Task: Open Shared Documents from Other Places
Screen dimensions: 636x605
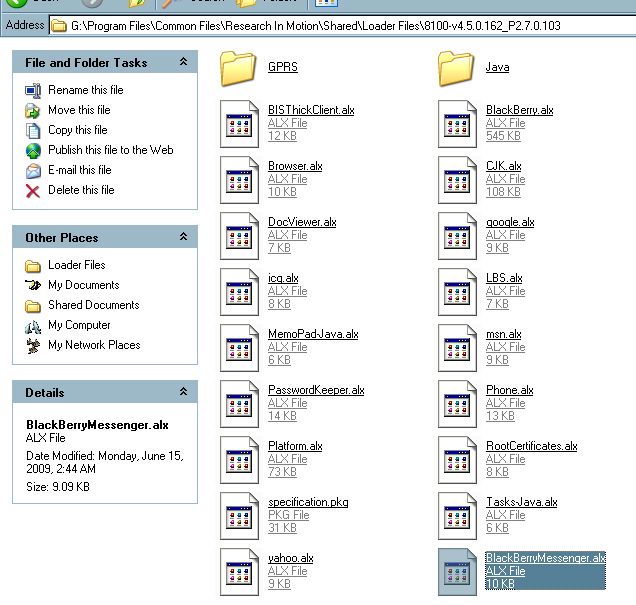Action: point(94,305)
